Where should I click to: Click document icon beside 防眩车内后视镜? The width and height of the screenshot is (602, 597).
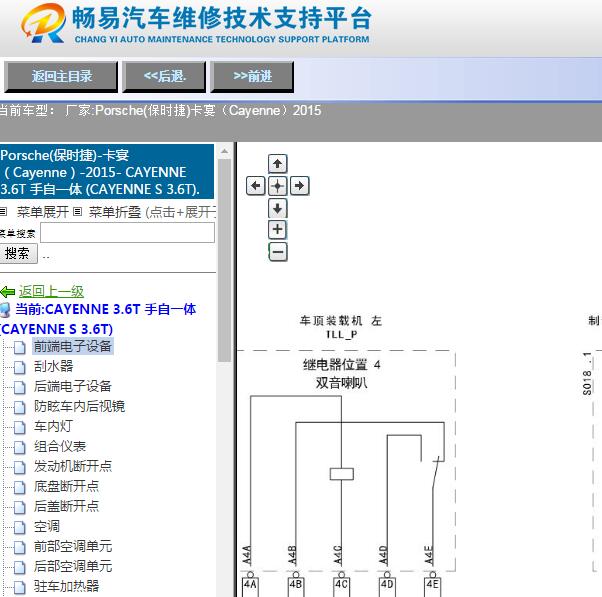[20, 407]
